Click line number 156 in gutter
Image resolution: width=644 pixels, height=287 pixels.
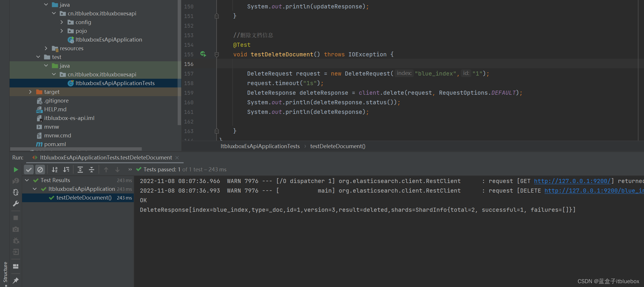pos(189,64)
